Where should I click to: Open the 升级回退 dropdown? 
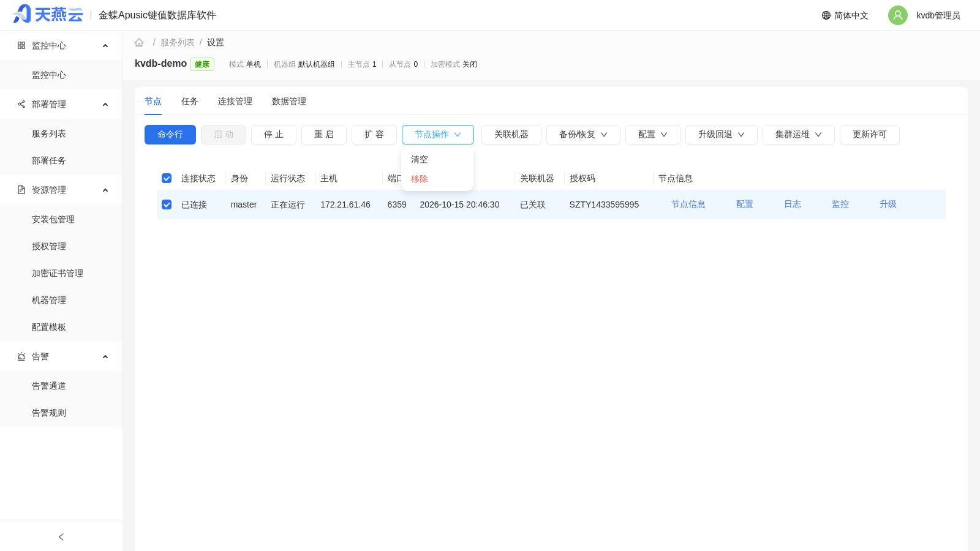tap(722, 135)
